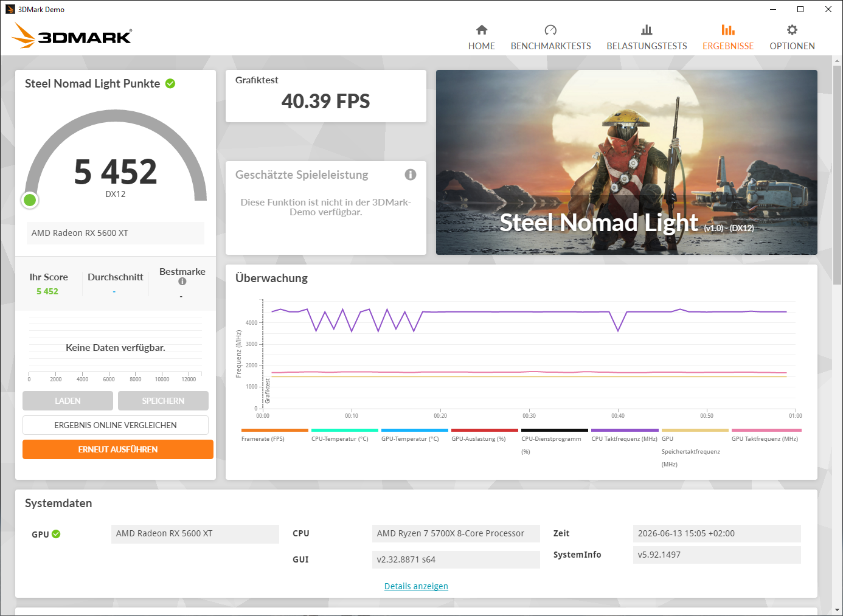Click the info icon beside Geschätzte Spieleleistung

[411, 175]
